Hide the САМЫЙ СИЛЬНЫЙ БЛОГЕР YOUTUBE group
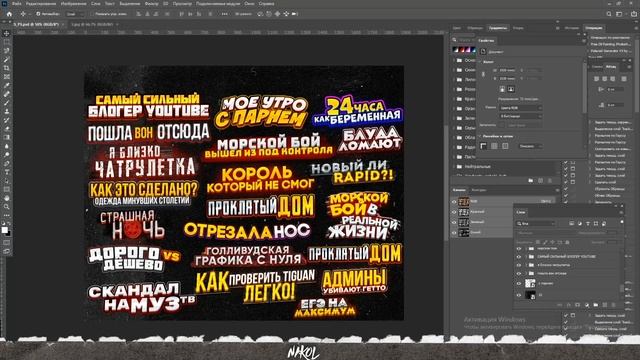 pyautogui.click(x=519, y=257)
